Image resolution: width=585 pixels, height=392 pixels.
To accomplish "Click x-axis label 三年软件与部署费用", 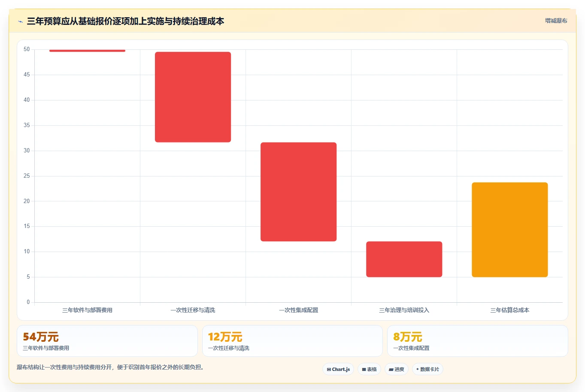I will 88,310.
